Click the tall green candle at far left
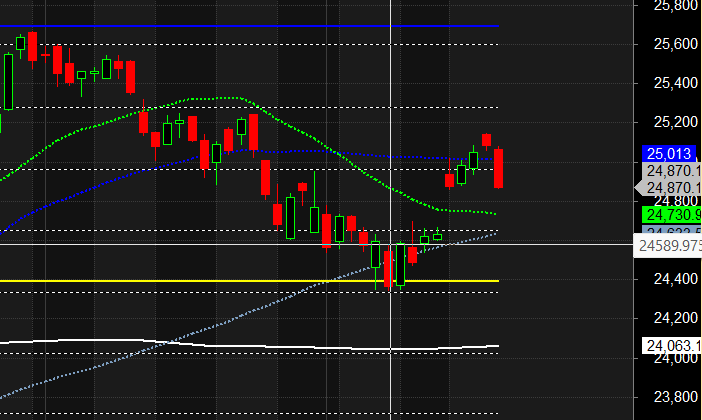Image resolution: width=702 pixels, height=420 pixels. [9, 81]
